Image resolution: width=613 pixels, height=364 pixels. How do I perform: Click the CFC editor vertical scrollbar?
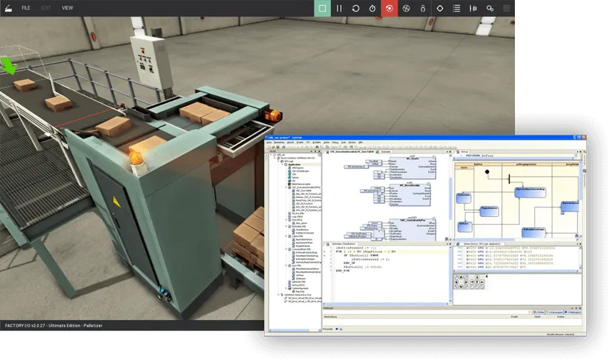(450, 195)
